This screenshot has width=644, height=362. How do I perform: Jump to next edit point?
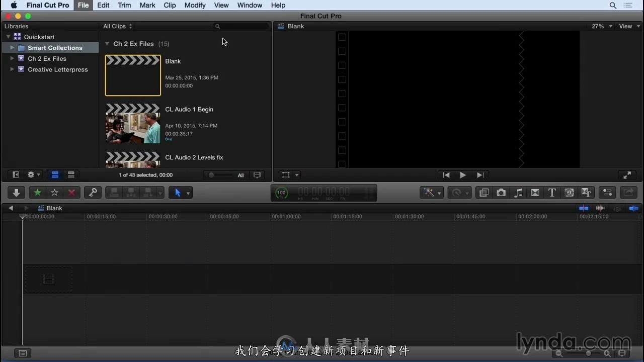click(480, 175)
